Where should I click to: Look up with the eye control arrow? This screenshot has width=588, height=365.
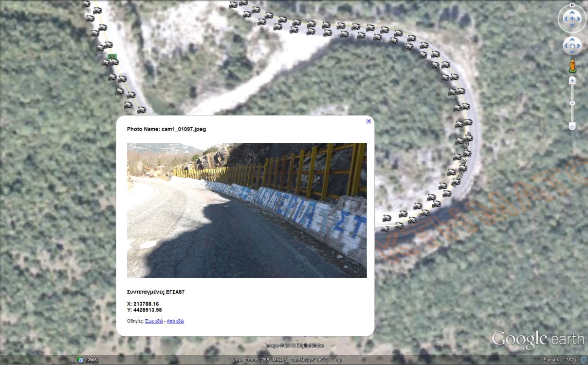click(x=572, y=12)
